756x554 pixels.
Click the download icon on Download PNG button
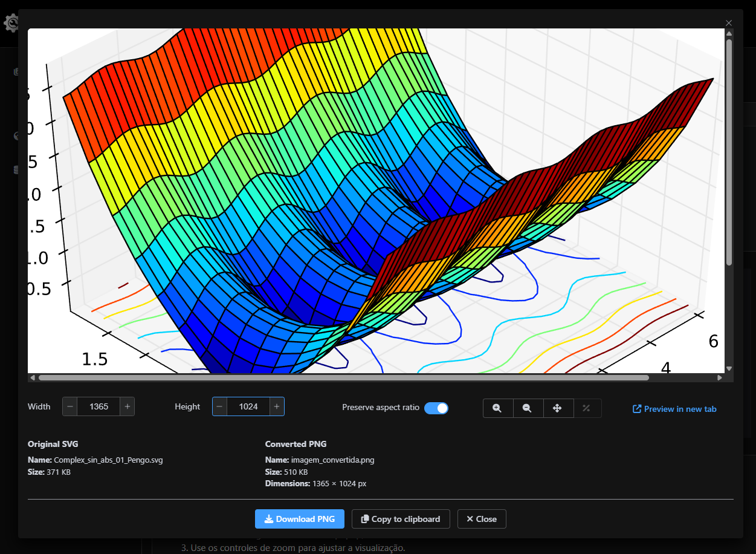tap(268, 518)
